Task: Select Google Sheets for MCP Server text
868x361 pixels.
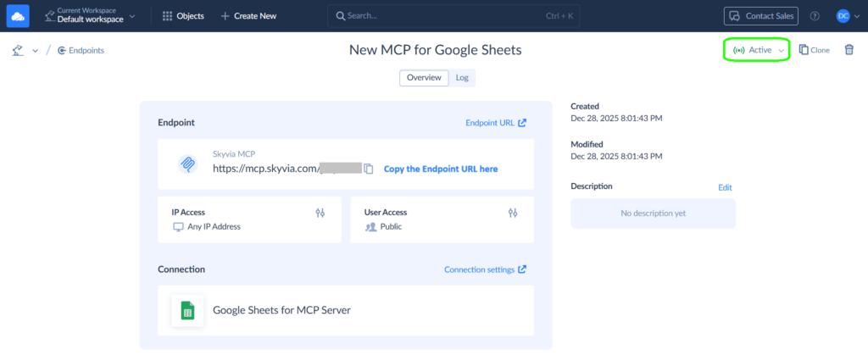Action: click(281, 311)
